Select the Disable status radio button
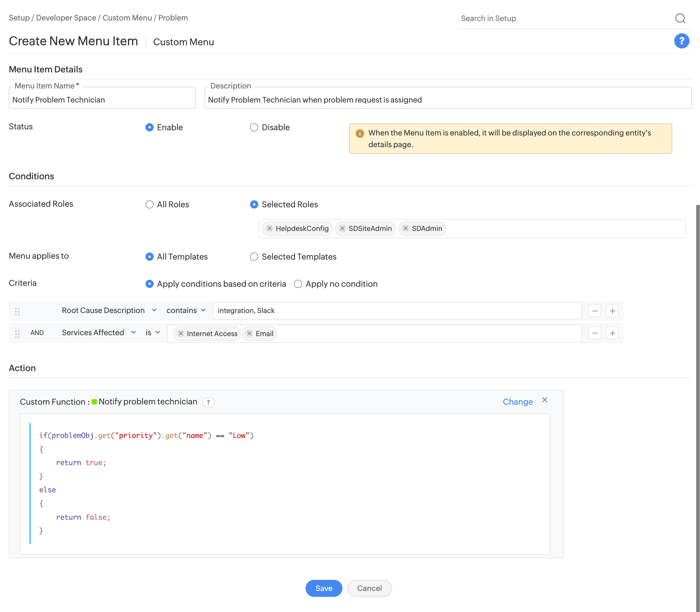 tap(254, 127)
